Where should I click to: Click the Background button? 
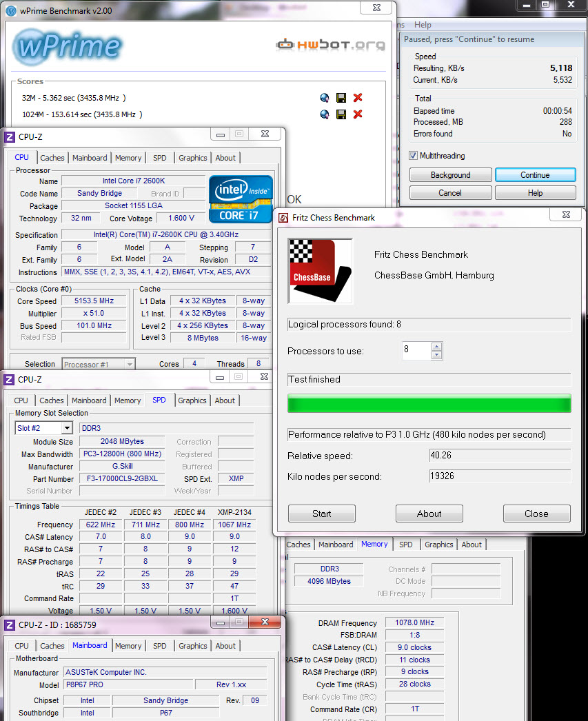pyautogui.click(x=451, y=174)
